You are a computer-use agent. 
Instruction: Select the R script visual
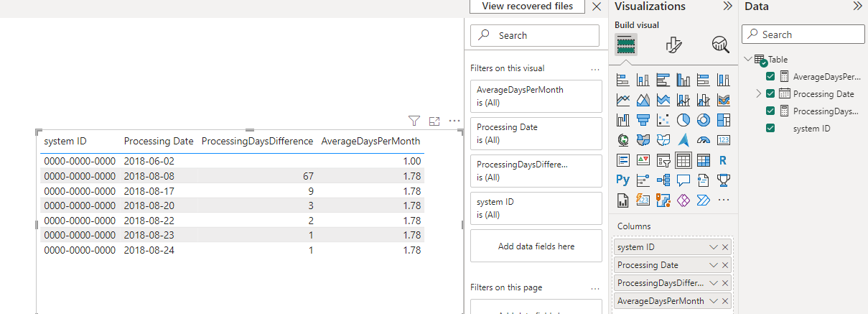pos(723,160)
